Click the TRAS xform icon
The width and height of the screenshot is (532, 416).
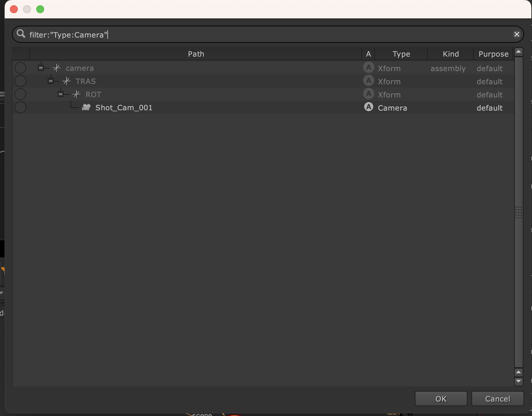click(66, 81)
